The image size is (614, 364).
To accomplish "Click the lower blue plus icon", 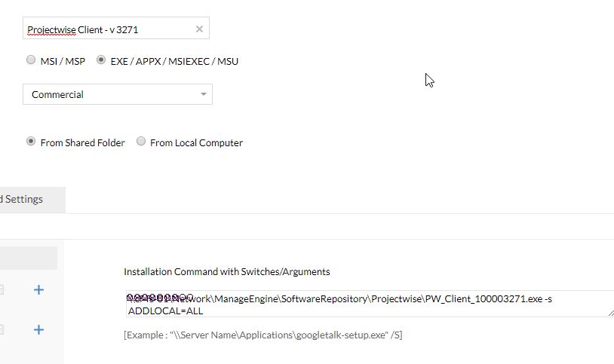I will coord(38,329).
